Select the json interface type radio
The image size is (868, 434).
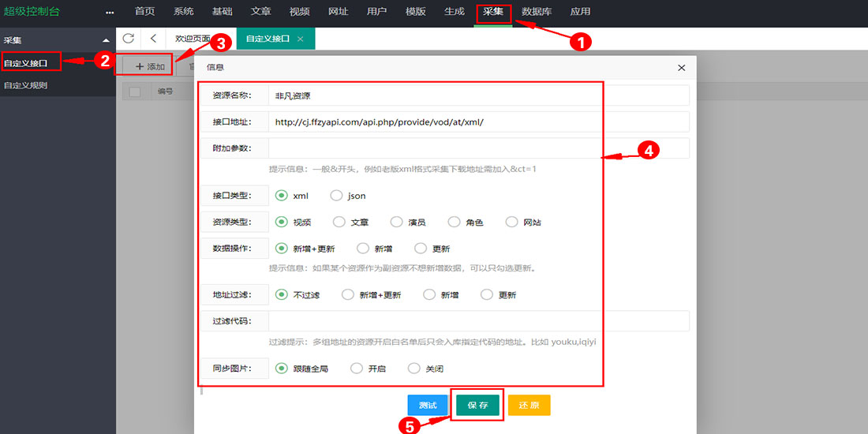pyautogui.click(x=337, y=196)
